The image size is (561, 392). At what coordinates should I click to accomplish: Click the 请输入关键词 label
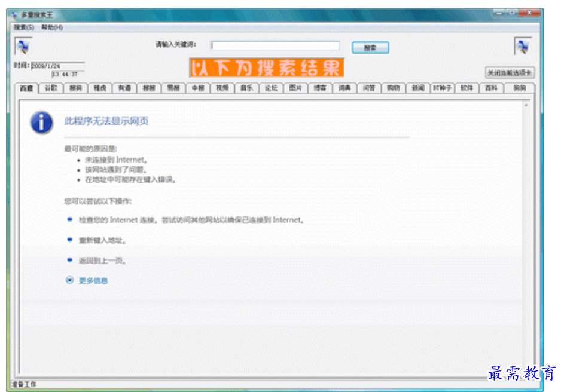click(176, 44)
